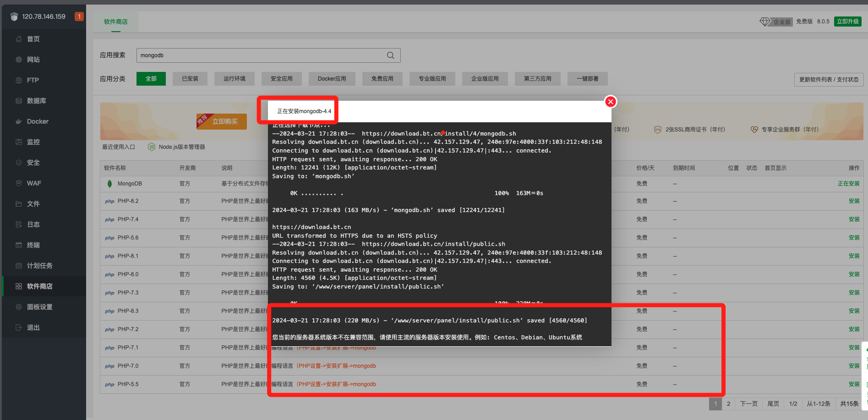
Task: Click 安装 link for PHP-7.4
Action: (x=854, y=219)
